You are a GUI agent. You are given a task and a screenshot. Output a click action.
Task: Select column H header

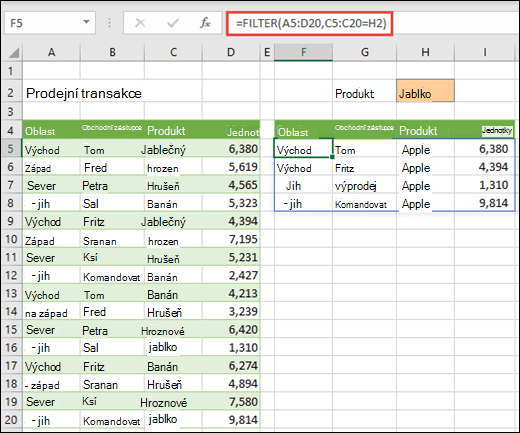pos(425,52)
